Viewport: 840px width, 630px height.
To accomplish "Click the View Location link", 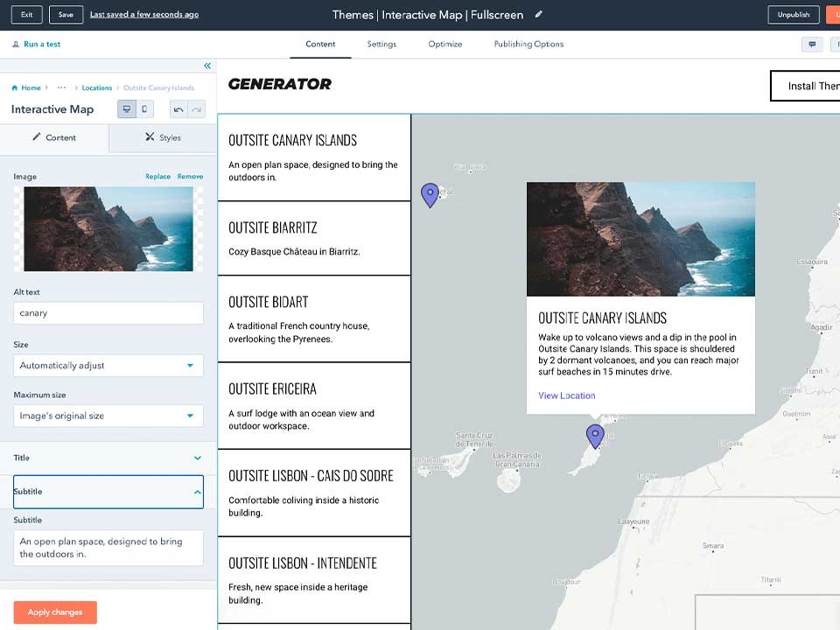I will click(x=567, y=395).
